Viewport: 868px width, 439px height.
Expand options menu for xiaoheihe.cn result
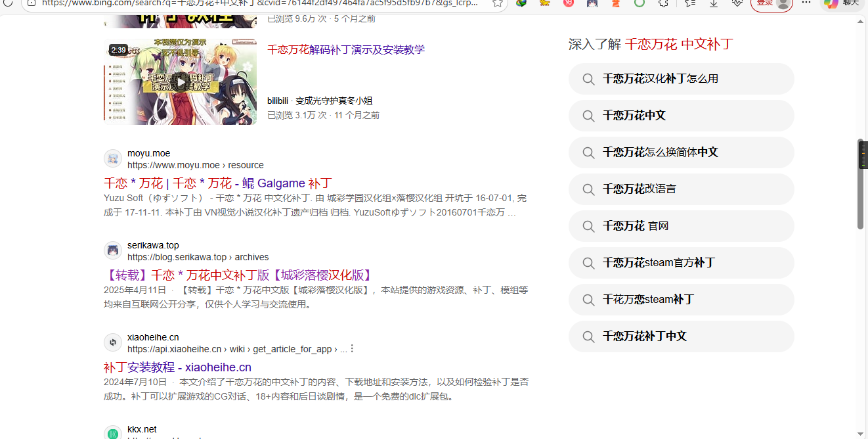pos(353,349)
